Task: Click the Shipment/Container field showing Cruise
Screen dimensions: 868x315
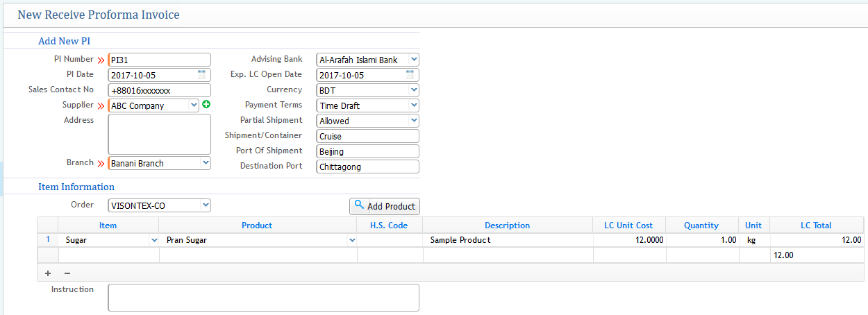Action: (x=367, y=136)
